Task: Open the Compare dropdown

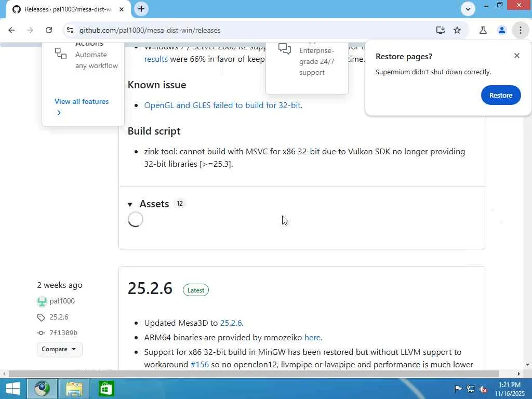Action: pos(59,349)
